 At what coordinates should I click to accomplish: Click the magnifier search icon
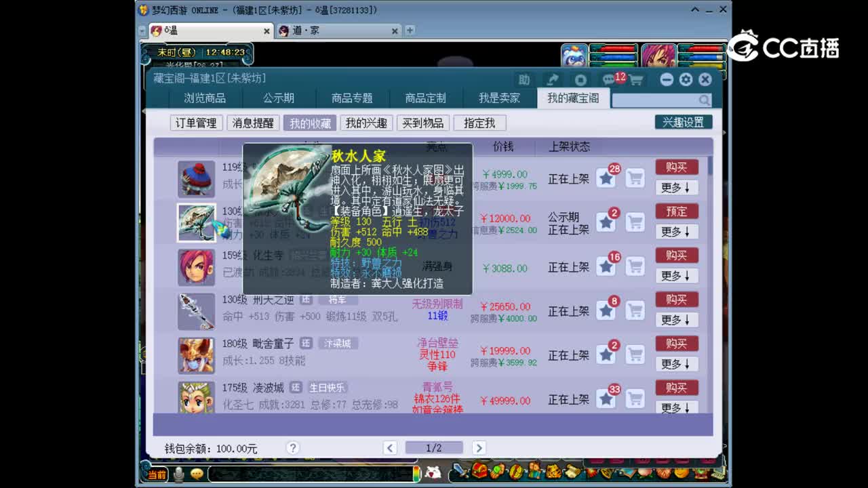click(705, 100)
